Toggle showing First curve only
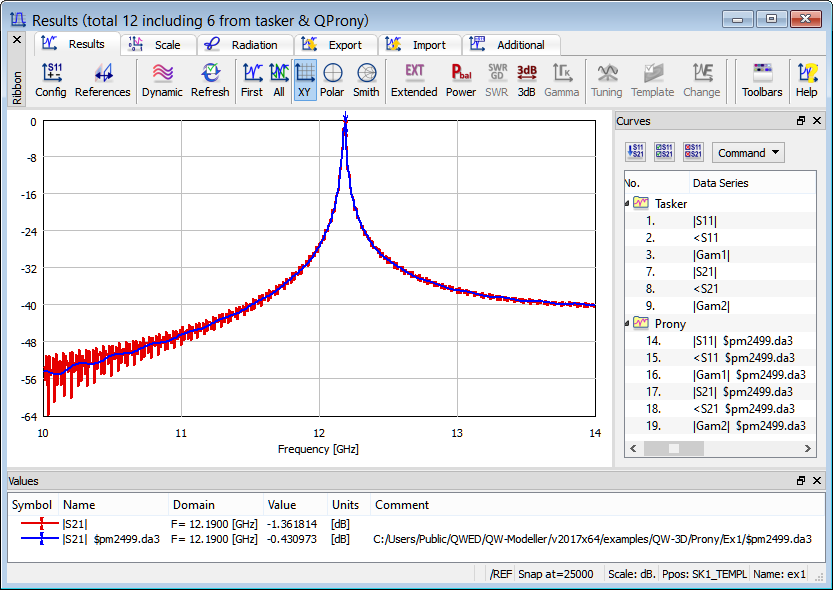833x590 pixels. (x=252, y=80)
